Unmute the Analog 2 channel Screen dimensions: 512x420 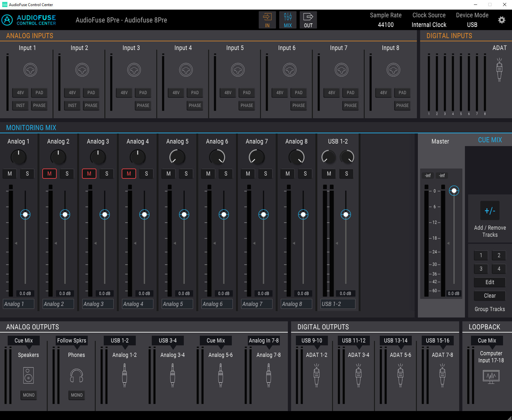49,174
